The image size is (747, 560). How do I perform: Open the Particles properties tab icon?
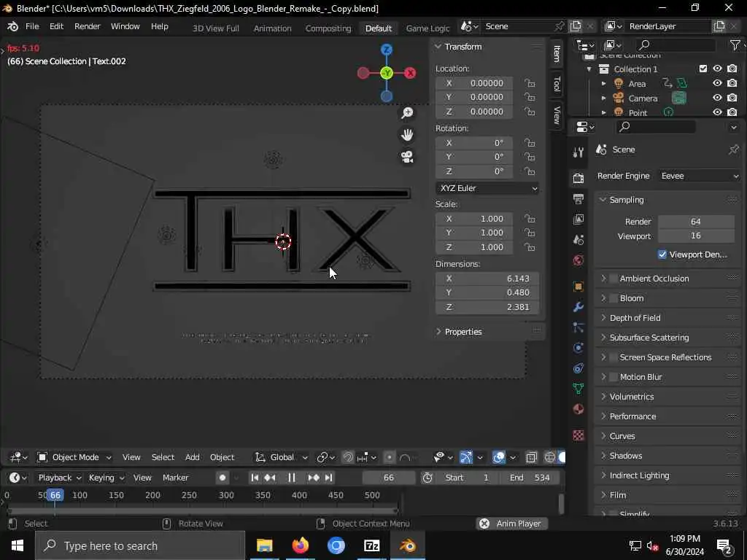point(578,327)
